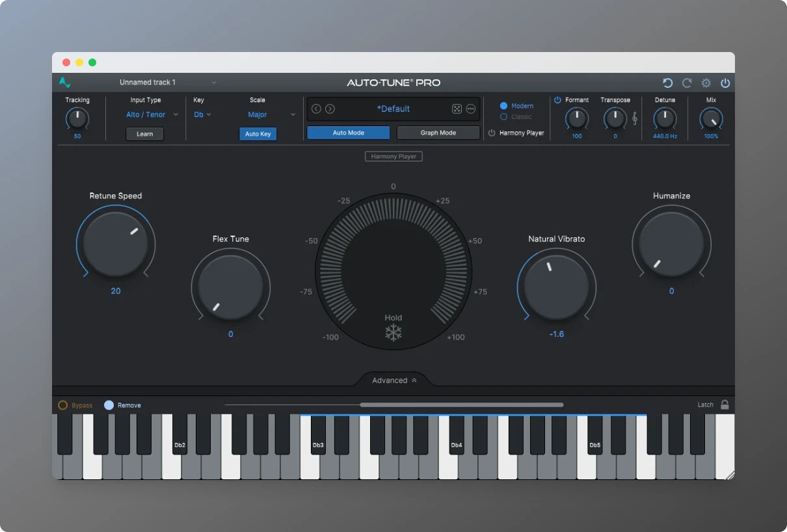Screen dimensions: 787x532
Task: Expand the Advanced panel
Action: tap(394, 380)
